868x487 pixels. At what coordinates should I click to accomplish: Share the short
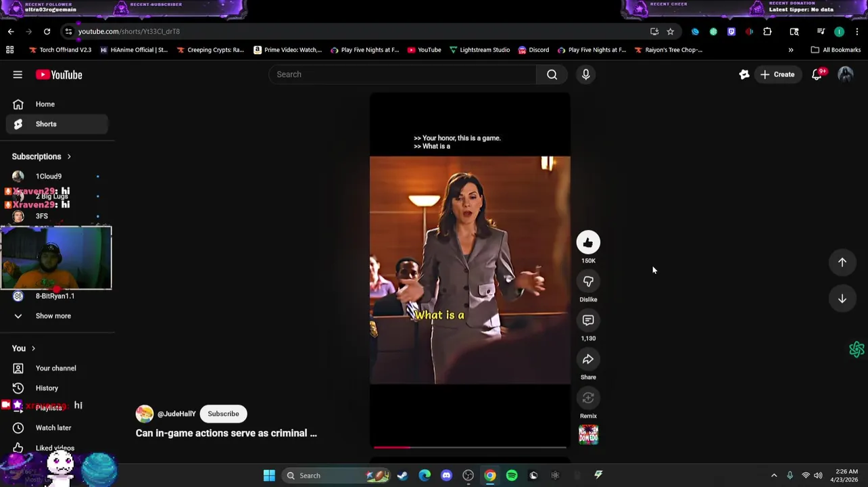tap(588, 359)
